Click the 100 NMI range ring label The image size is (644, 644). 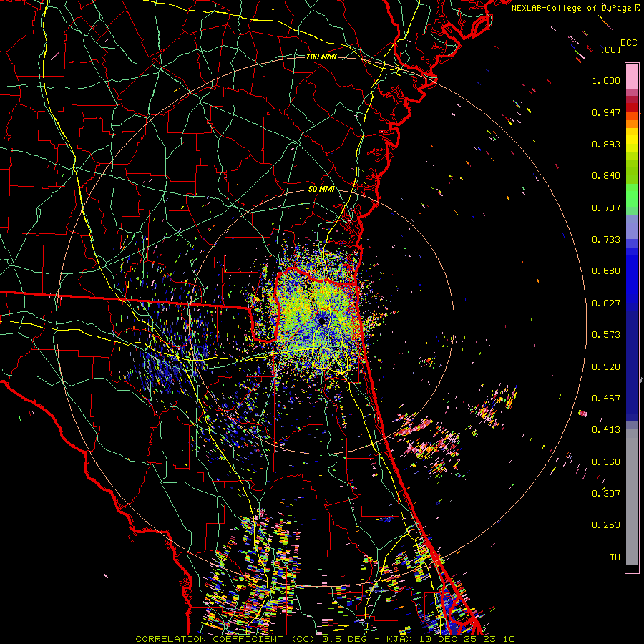321,57
